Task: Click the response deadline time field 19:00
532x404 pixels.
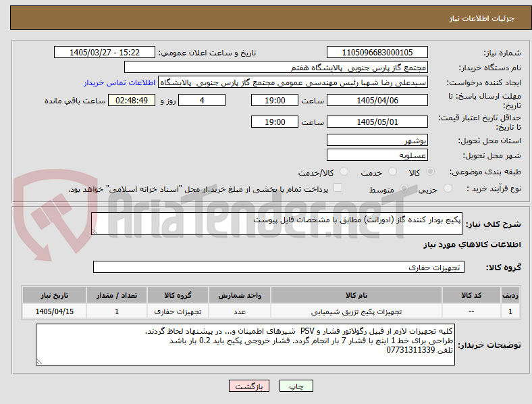Action: [x=275, y=100]
